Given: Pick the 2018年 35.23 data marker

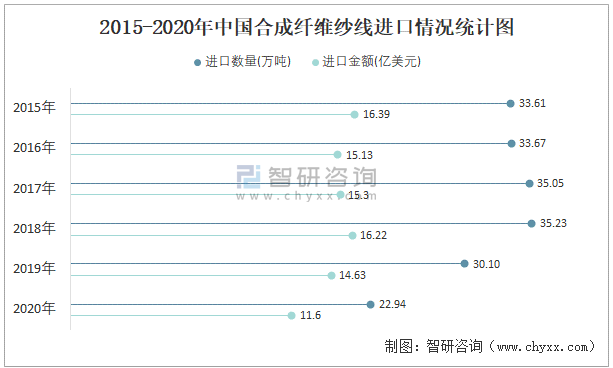Looking at the screenshot, I should tap(531, 224).
